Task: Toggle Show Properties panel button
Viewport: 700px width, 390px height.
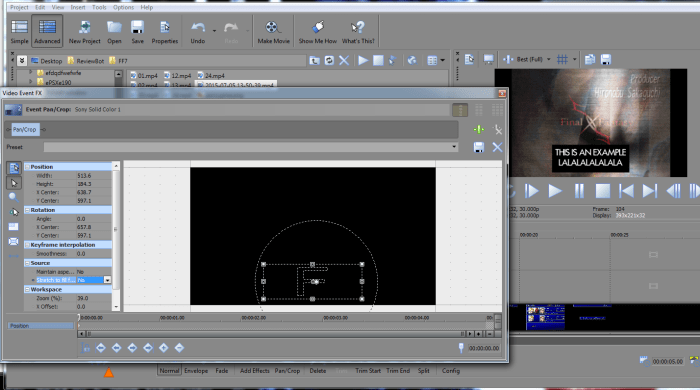Action: click(x=14, y=168)
